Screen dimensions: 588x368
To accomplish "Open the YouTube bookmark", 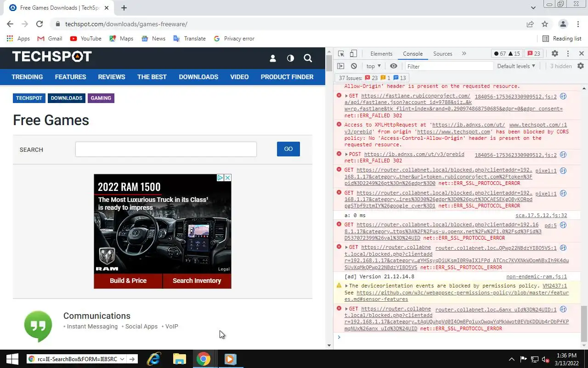I will [86, 39].
